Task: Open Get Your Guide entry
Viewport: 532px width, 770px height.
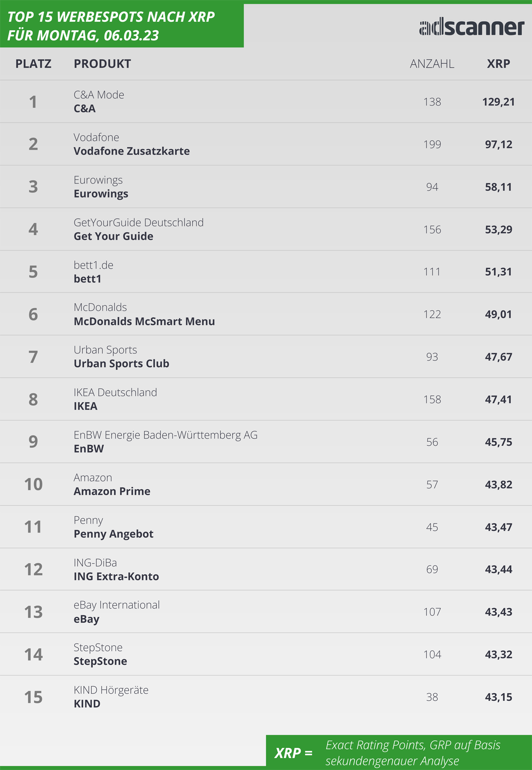Action: 113,236
